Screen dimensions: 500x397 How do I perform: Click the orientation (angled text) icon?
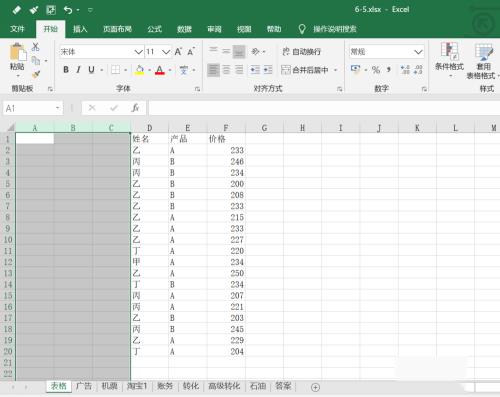[x=255, y=51]
